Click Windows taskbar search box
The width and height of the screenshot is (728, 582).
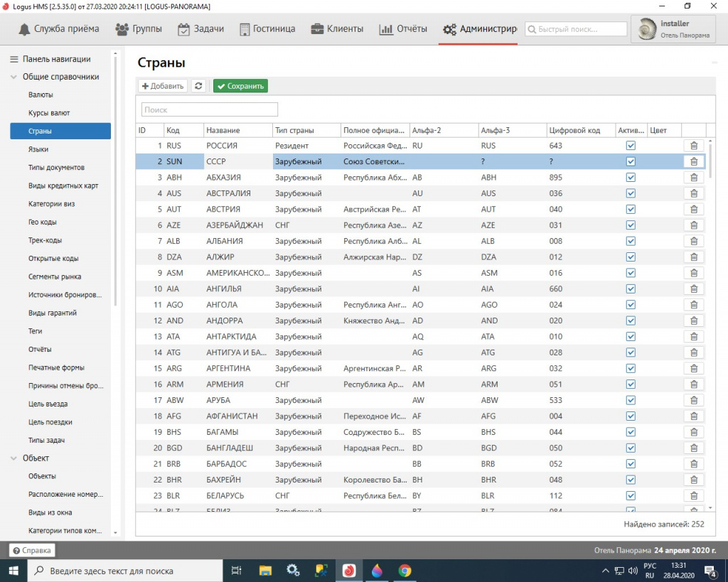(125, 571)
